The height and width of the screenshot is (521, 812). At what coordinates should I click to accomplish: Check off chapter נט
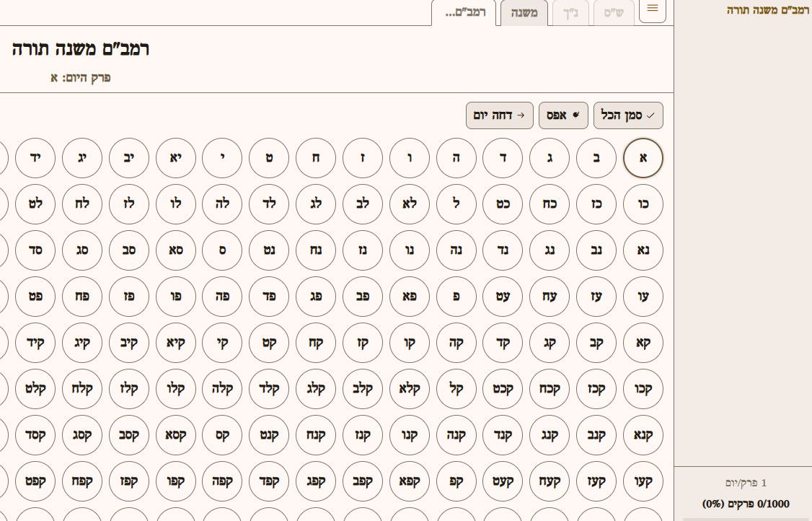click(x=269, y=250)
